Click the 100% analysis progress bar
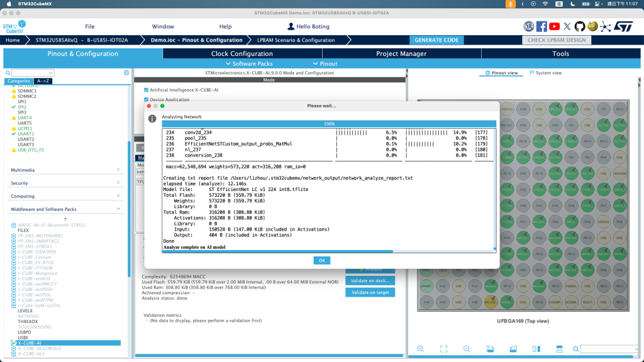The width and height of the screenshot is (644, 362). point(329,124)
